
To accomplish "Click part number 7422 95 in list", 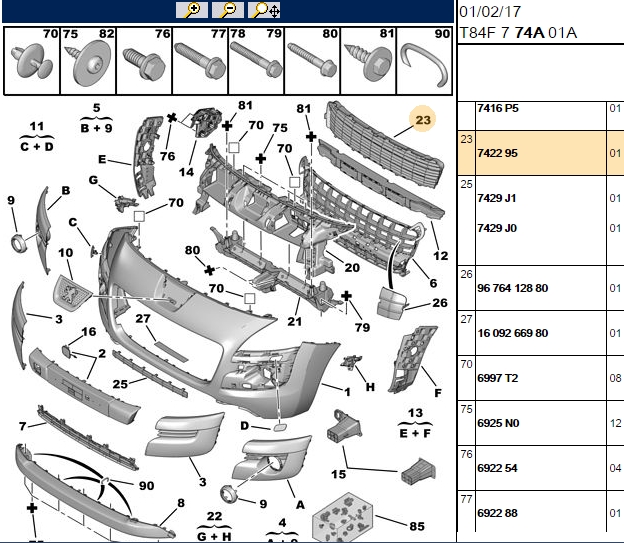I will (x=497, y=153).
